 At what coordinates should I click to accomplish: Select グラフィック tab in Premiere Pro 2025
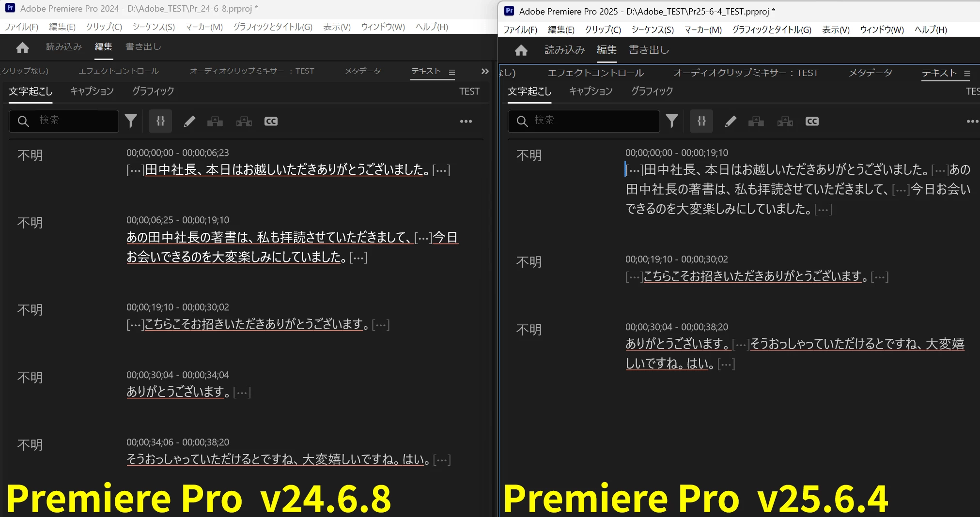652,91
